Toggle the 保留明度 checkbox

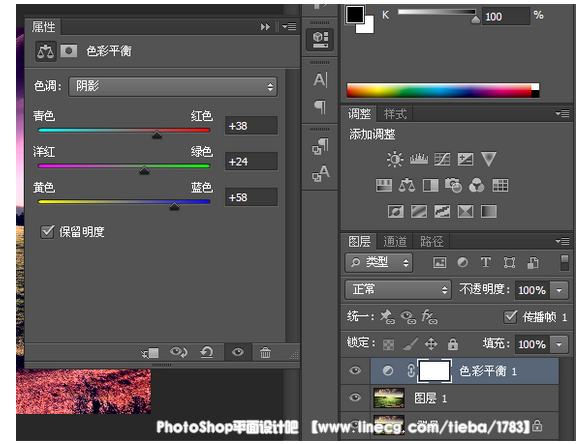[47, 232]
